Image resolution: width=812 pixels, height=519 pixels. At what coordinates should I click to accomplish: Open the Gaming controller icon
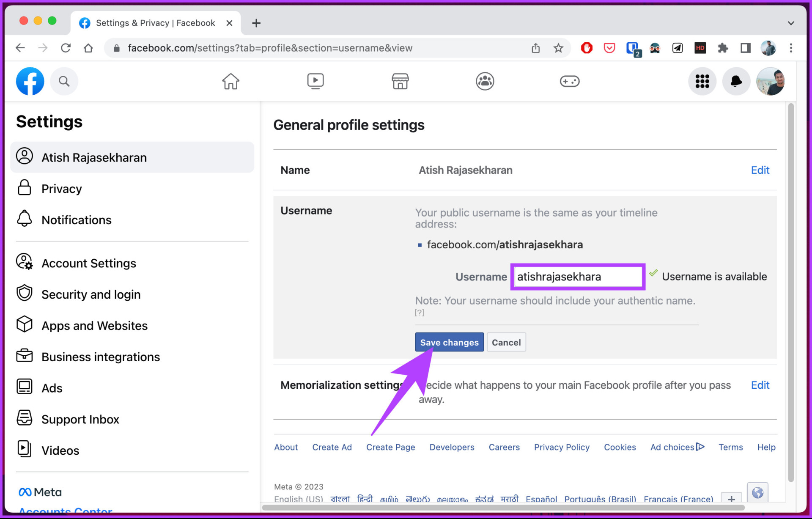coord(570,81)
